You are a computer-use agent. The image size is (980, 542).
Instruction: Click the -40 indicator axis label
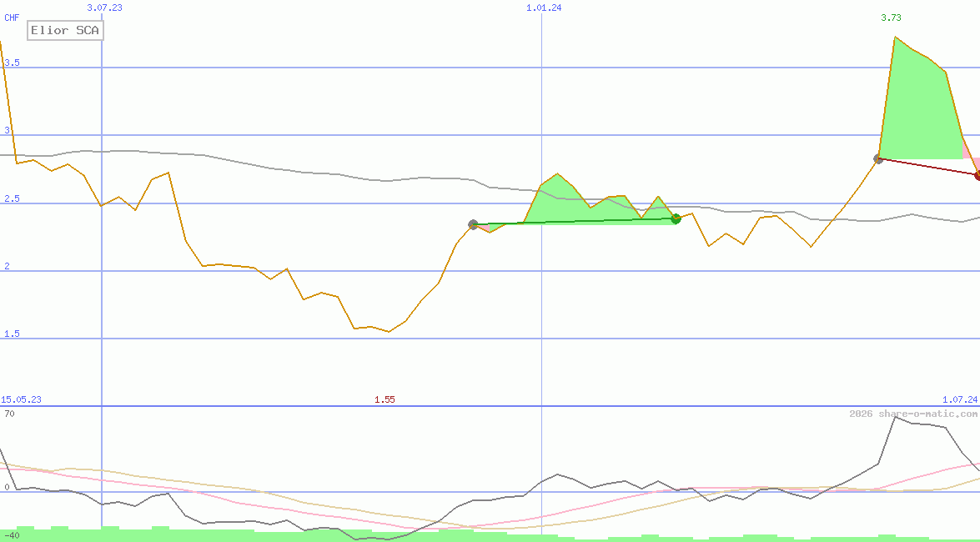[12, 535]
